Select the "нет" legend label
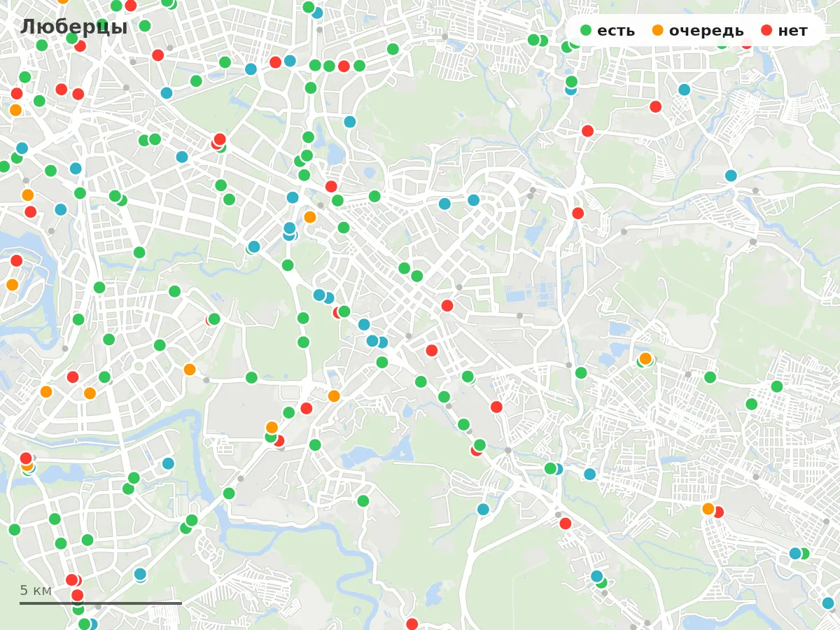The image size is (840, 630). (x=792, y=31)
